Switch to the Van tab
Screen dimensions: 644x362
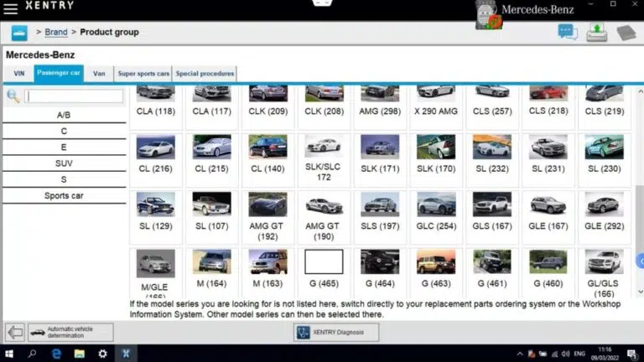point(99,74)
